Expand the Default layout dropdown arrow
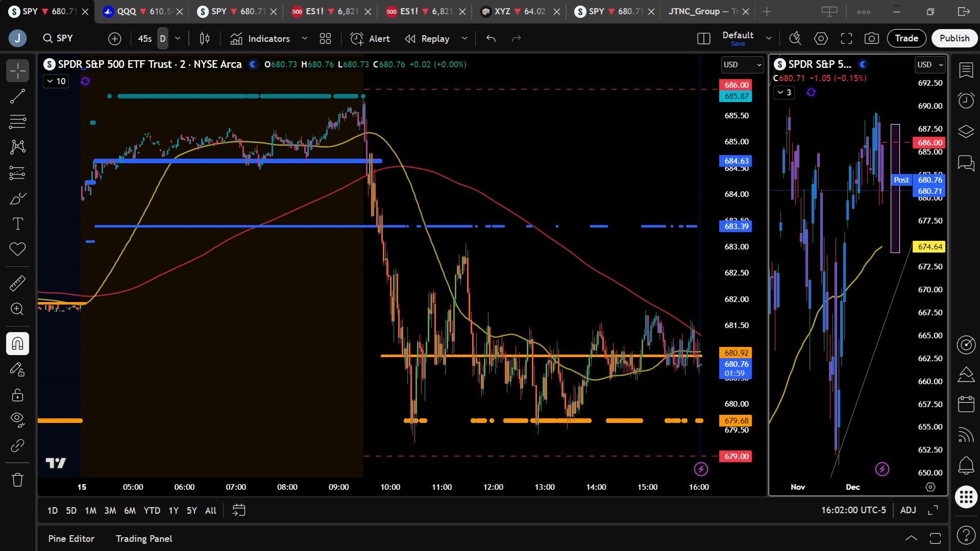The height and width of the screenshot is (551, 980). [769, 38]
